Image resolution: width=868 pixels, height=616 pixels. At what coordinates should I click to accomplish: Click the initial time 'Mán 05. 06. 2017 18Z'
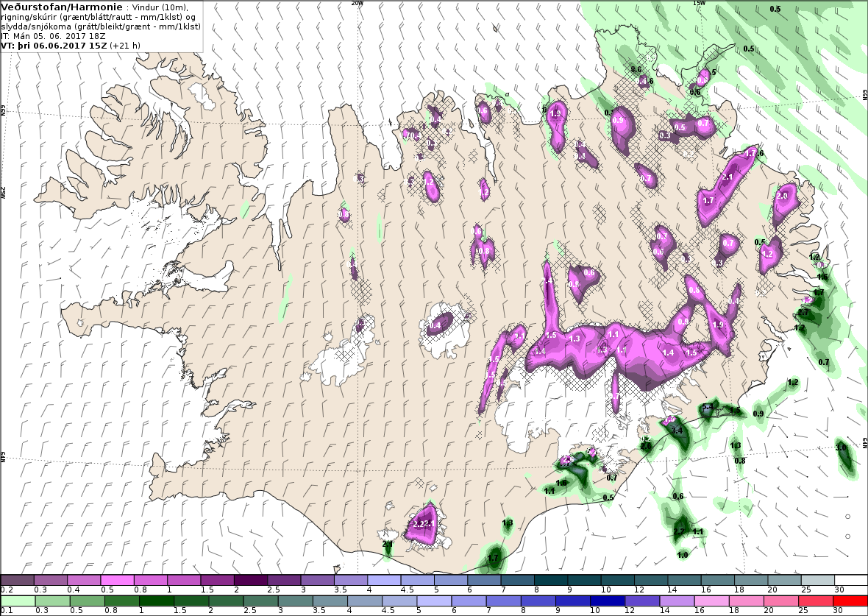pyautogui.click(x=50, y=36)
